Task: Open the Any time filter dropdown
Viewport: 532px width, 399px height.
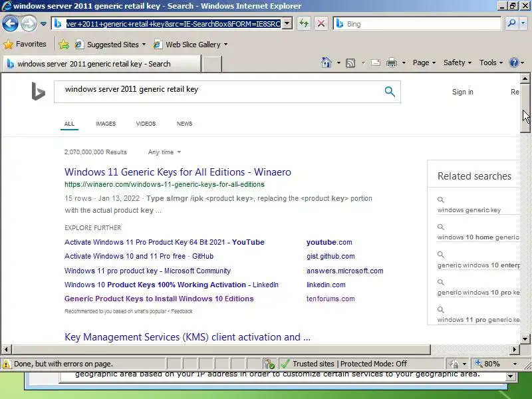Action: coord(164,152)
